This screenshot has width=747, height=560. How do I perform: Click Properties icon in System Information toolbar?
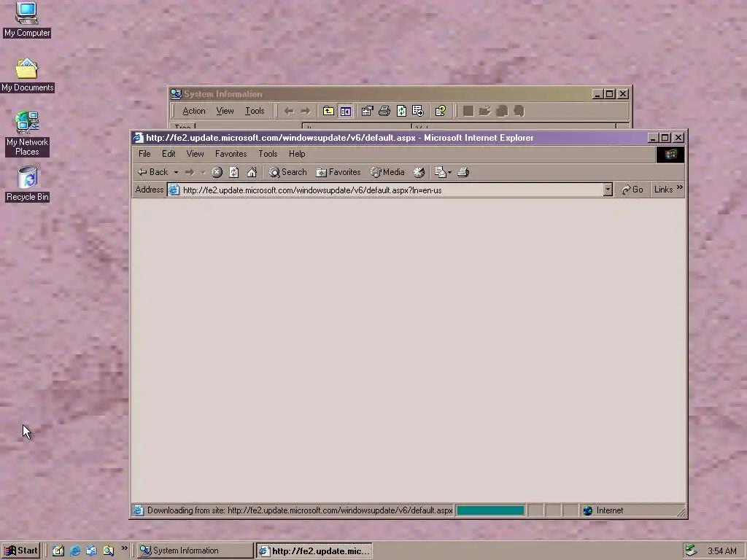367,111
